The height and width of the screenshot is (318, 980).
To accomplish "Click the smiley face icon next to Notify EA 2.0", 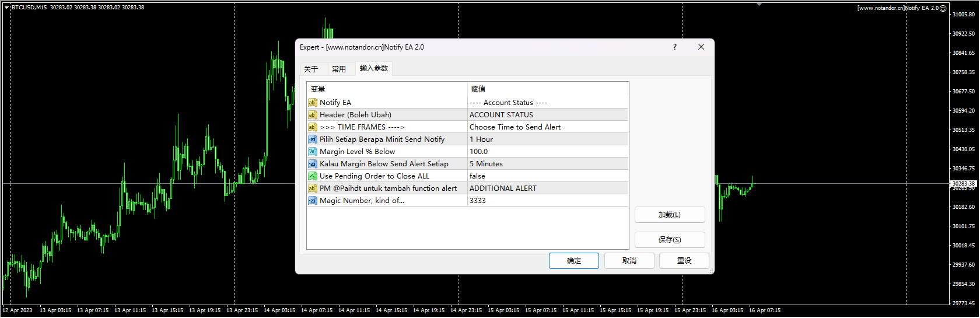I will (943, 8).
